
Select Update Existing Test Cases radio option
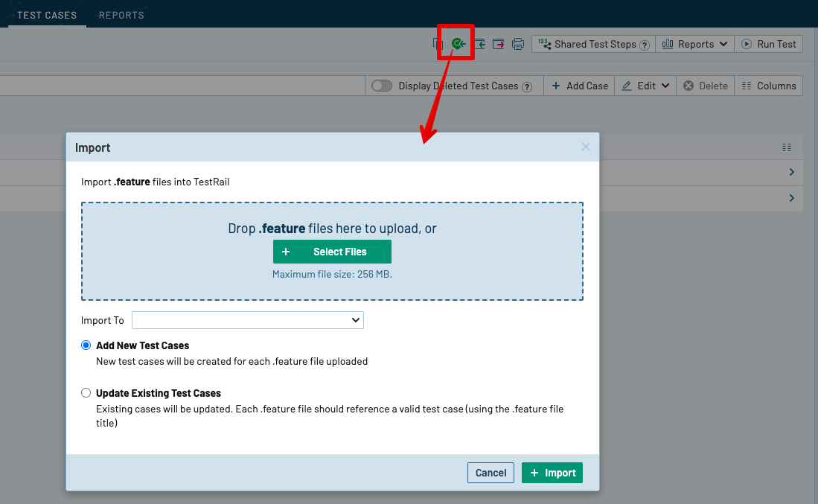(x=86, y=393)
